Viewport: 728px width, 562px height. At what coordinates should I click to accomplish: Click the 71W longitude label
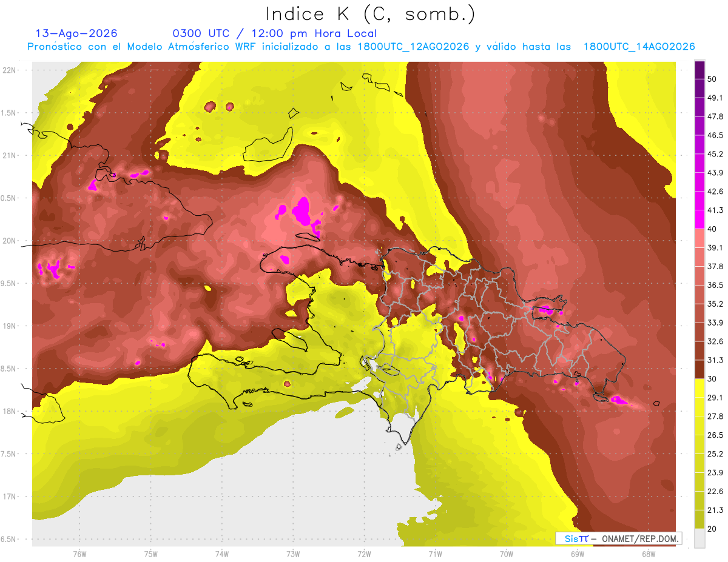pos(435,554)
